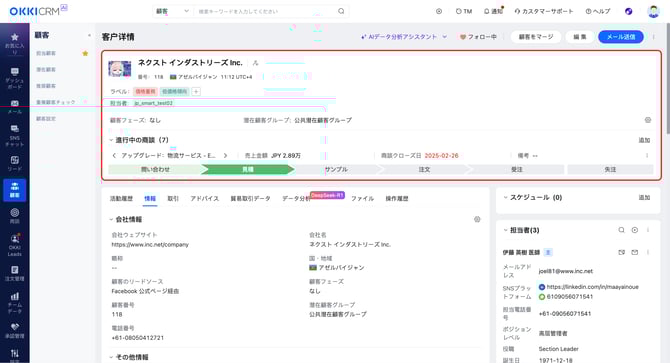This screenshot has height=363, width=670.
Task: Show next deal with right chevron
Action: pyautogui.click(x=225, y=155)
